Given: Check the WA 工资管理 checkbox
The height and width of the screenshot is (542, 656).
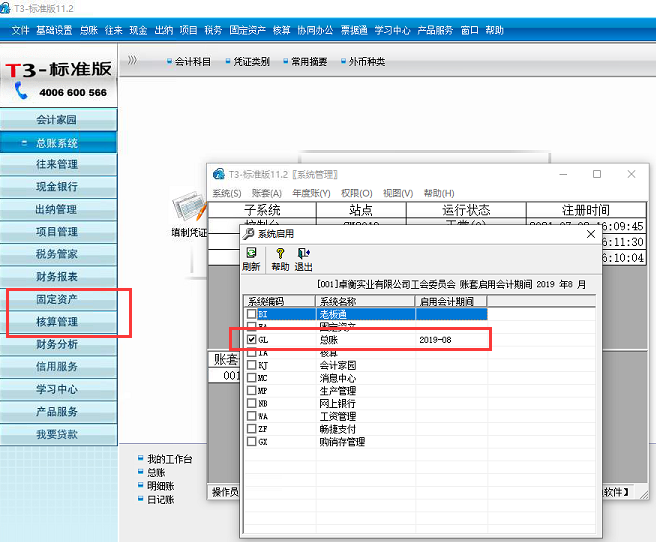Looking at the screenshot, I should [251, 416].
